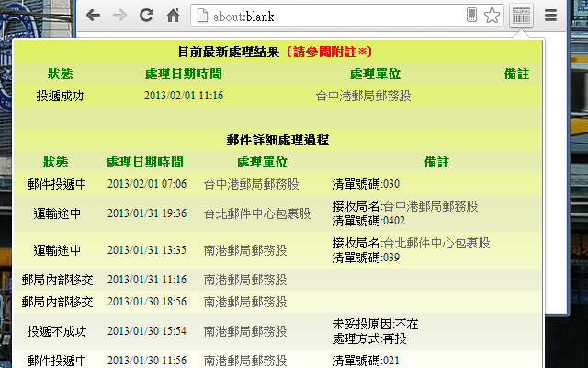Viewport: 588px width, 368px height.
Task: Select the 目前最新處理結果 heading
Action: [x=229, y=52]
